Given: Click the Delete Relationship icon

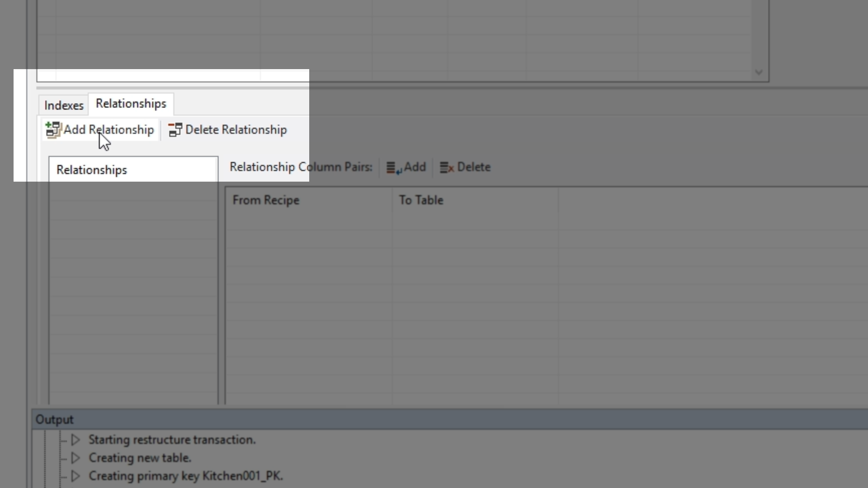Looking at the screenshot, I should (x=175, y=130).
